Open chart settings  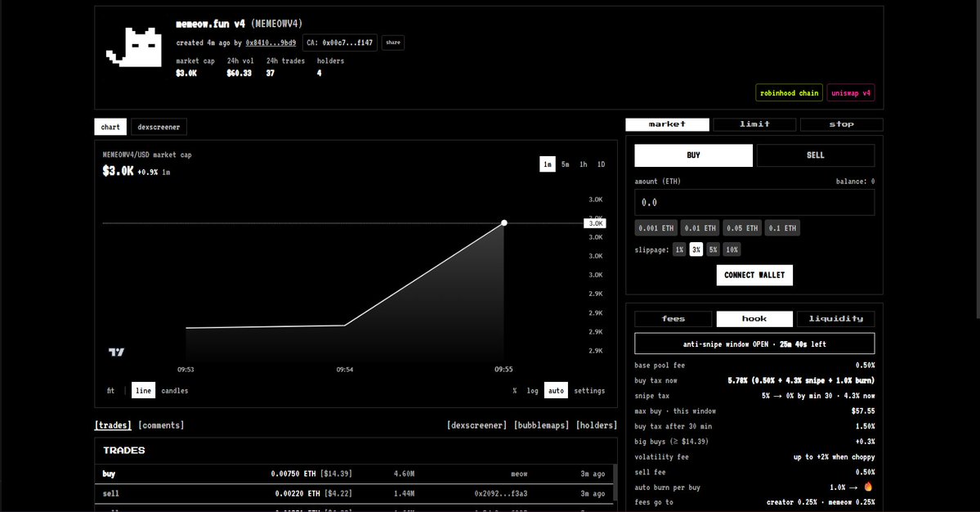pyautogui.click(x=589, y=391)
